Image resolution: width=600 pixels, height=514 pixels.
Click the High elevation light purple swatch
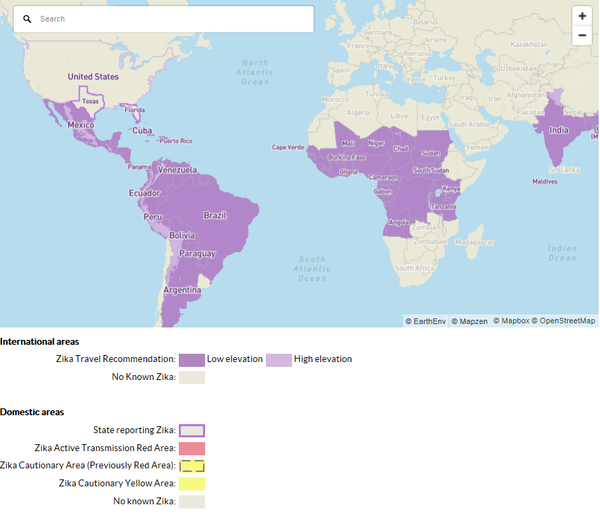(278, 359)
